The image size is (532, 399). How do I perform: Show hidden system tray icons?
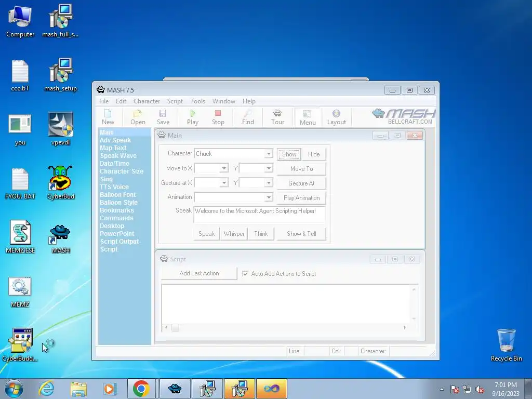click(x=442, y=390)
